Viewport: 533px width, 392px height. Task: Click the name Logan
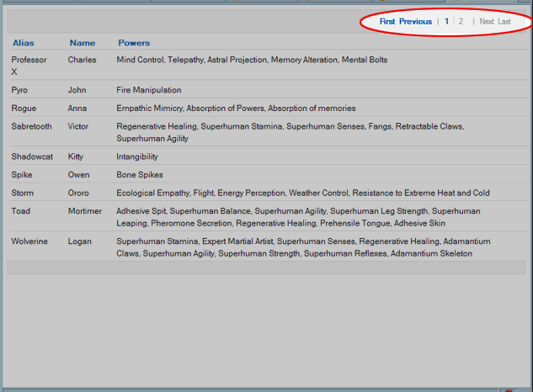point(79,241)
